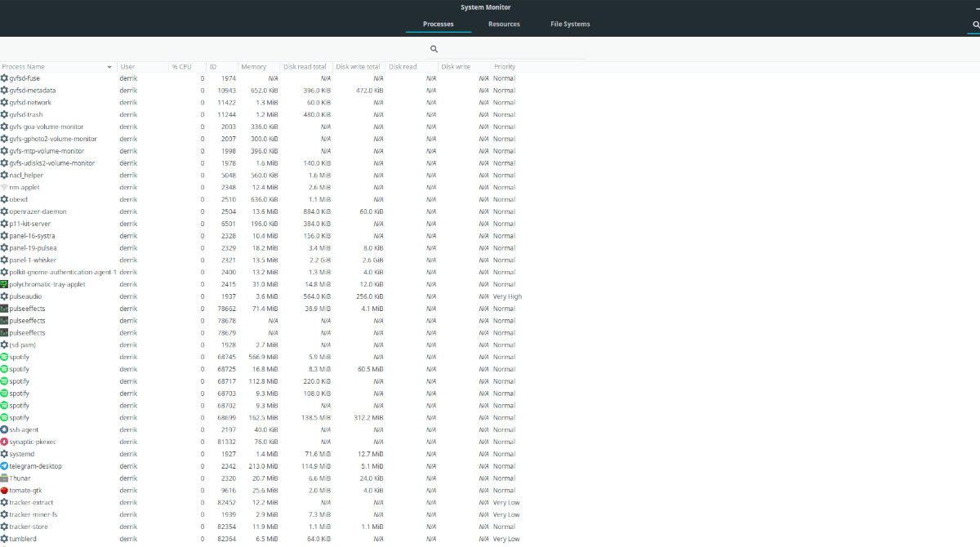Click the 213.0 MiB memory of telegram-desktop
Viewport: 980px width, 547px height.
[x=263, y=466]
